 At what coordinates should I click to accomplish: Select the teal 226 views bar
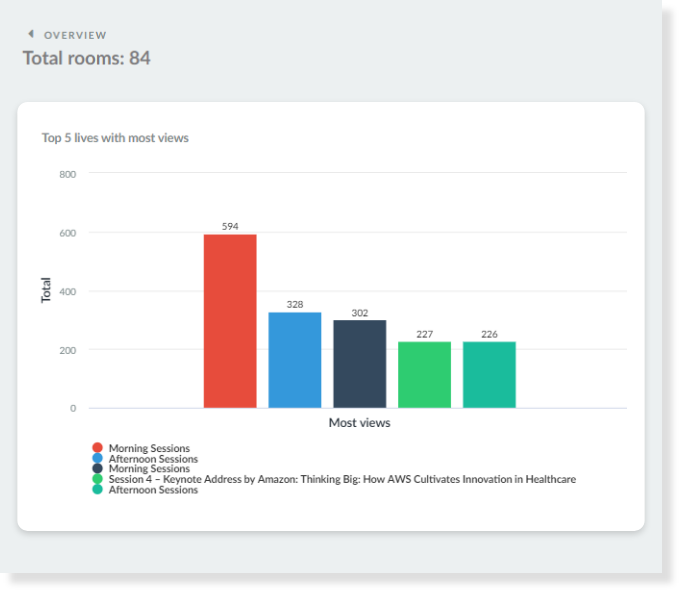489,375
